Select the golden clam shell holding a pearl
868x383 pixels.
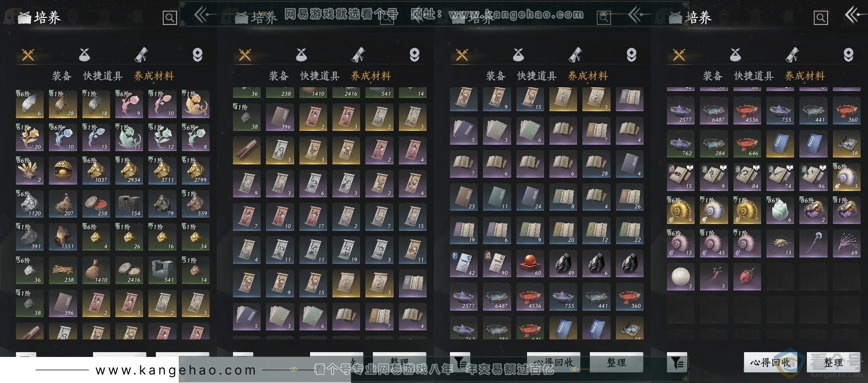coord(63,171)
